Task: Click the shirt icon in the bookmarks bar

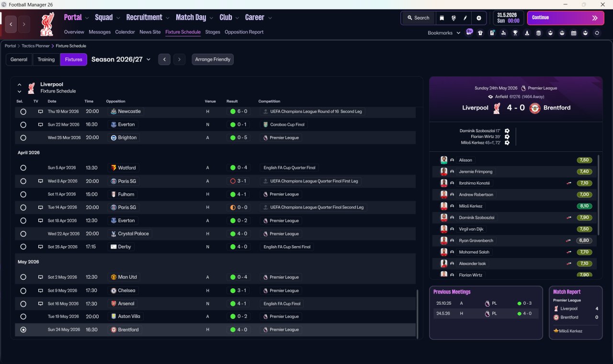Action: [x=480, y=33]
